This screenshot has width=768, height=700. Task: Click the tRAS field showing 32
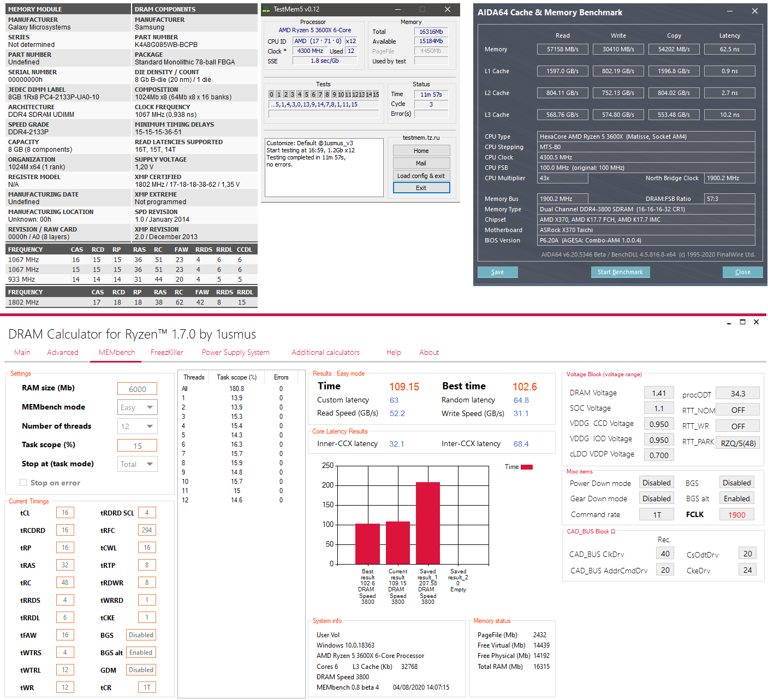pyautogui.click(x=65, y=565)
